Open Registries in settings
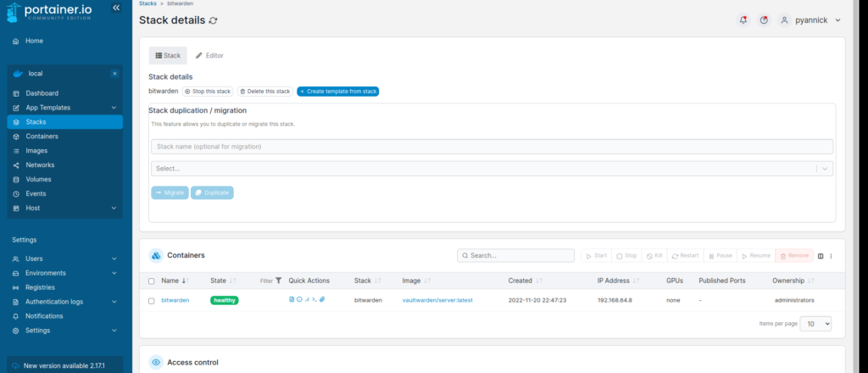Viewport: 868px width, 373px height. tap(40, 287)
